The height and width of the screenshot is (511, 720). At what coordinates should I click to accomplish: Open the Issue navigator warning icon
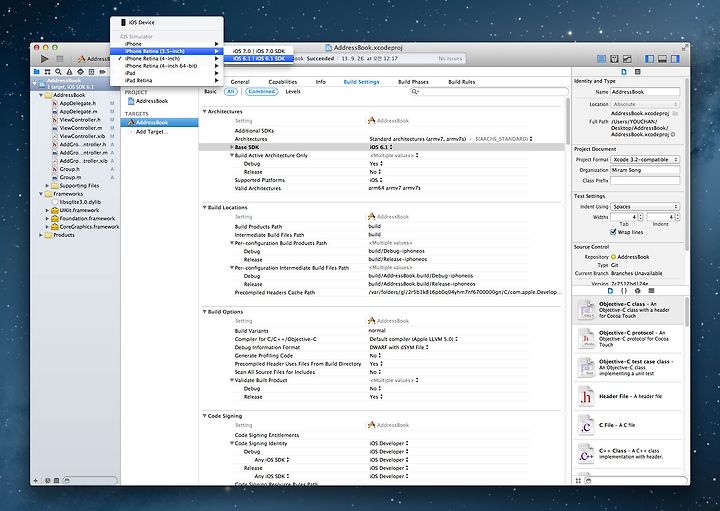coord(69,72)
